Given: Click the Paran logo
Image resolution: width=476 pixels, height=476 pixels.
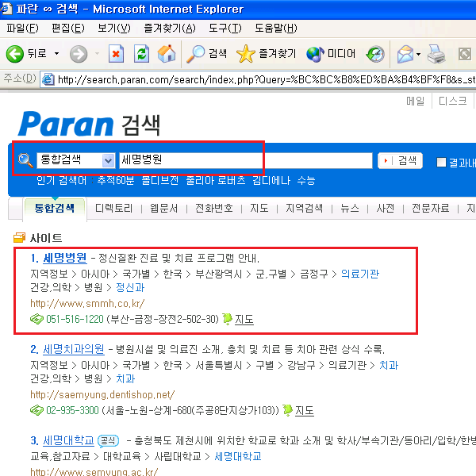Looking at the screenshot, I should (x=65, y=124).
